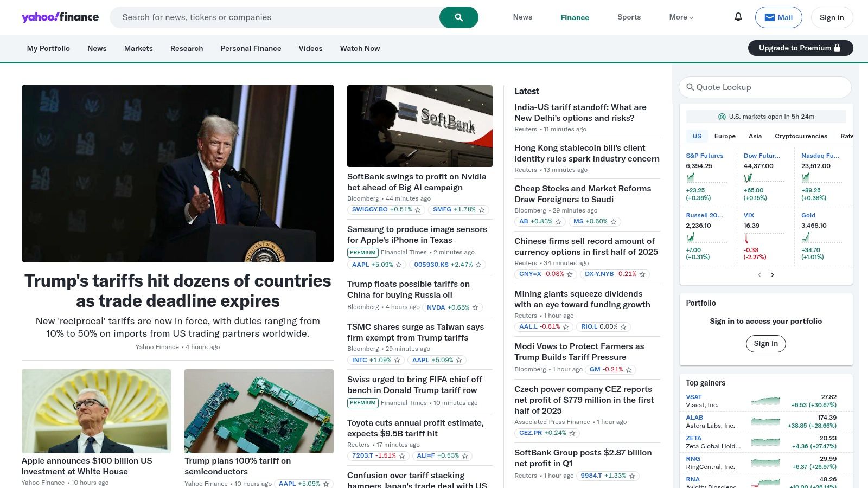Screen dimensions: 868x488
Task: Open the Markets menu
Action: pos(138,48)
